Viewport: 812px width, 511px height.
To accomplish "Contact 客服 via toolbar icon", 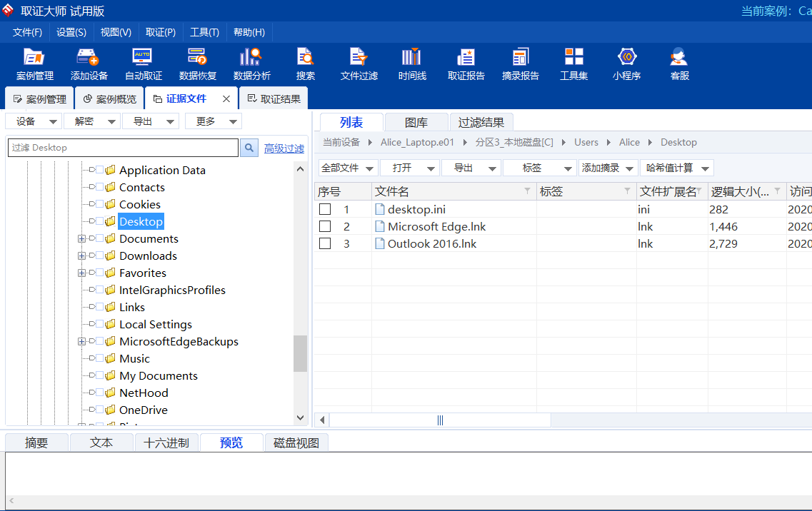I will [x=679, y=64].
